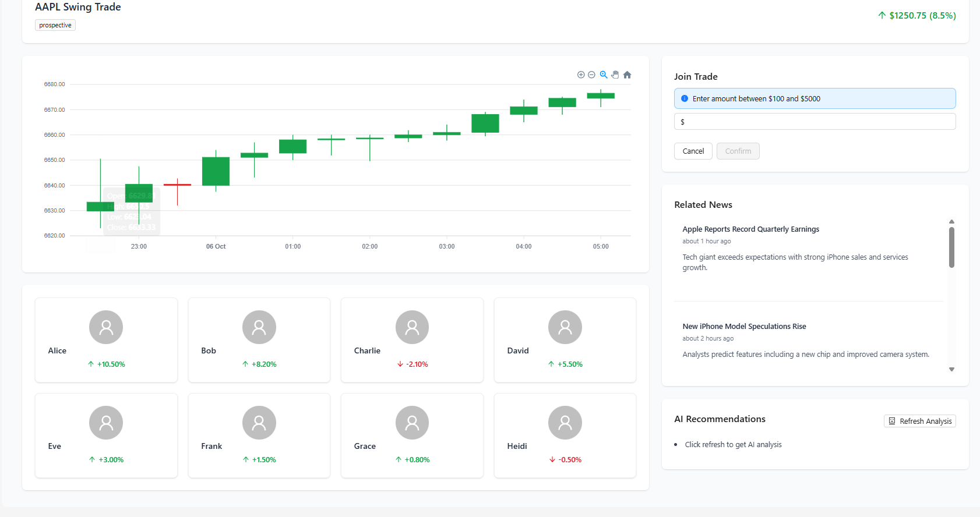The image size is (980, 517).
Task: Reset chart zoom with home icon
Action: pos(628,75)
